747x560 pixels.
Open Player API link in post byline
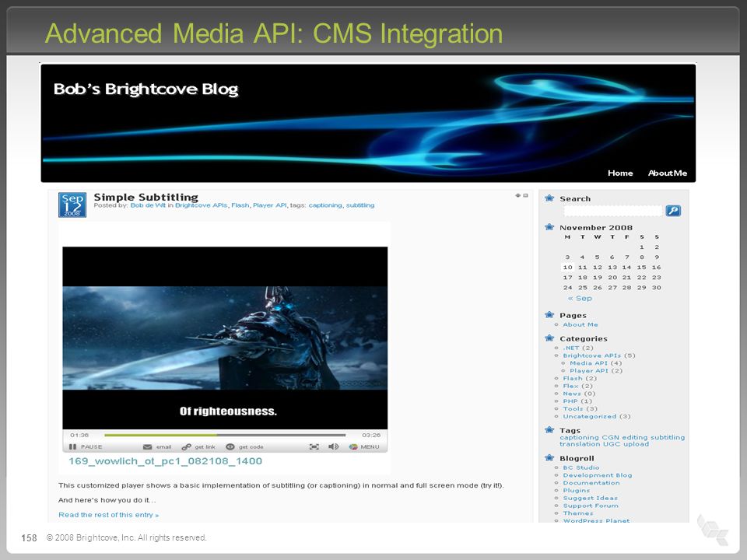(270, 205)
